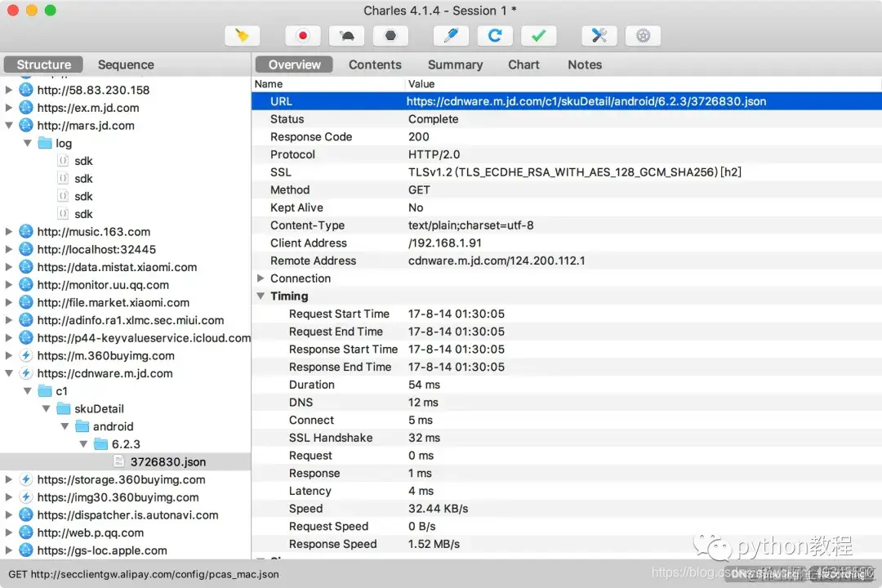Screen dimensions: 882x588
Task: Expand the http://58.83.230.158 host node
Action: 8,90
